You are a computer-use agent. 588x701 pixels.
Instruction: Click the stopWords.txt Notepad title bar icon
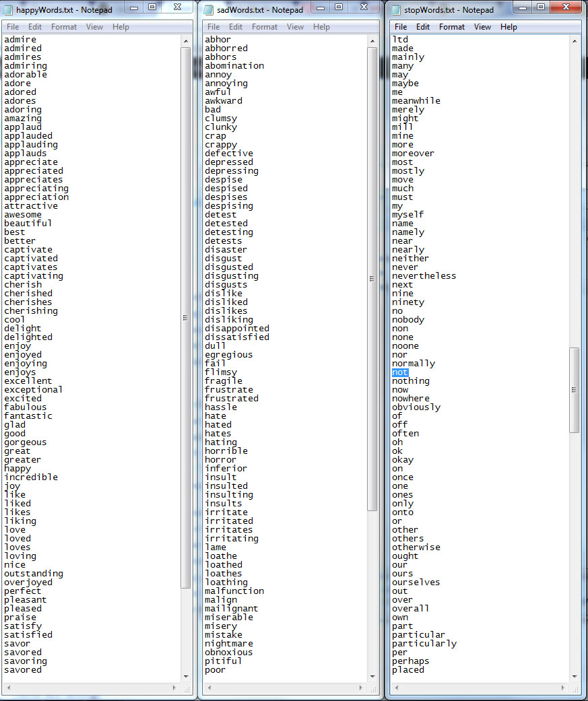click(396, 9)
